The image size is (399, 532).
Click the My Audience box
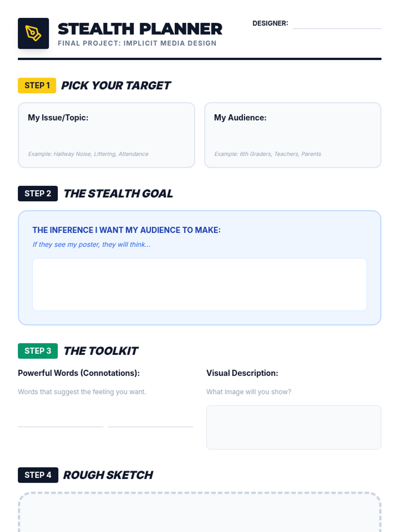(293, 135)
